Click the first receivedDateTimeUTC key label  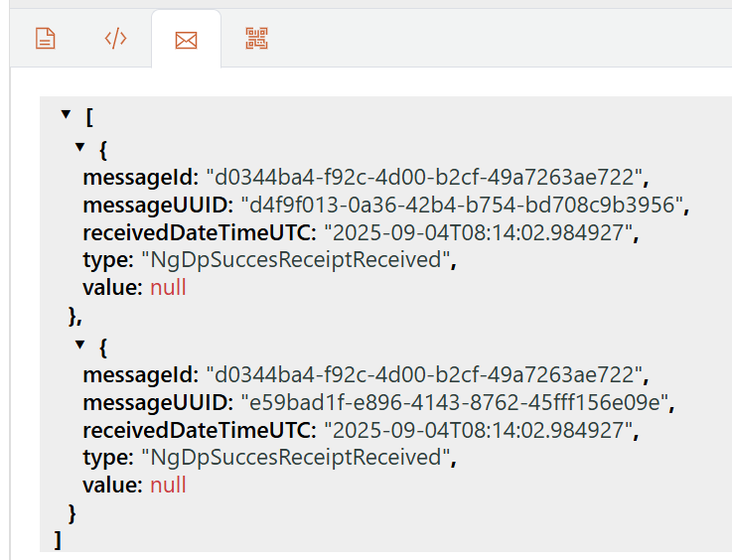199,233
